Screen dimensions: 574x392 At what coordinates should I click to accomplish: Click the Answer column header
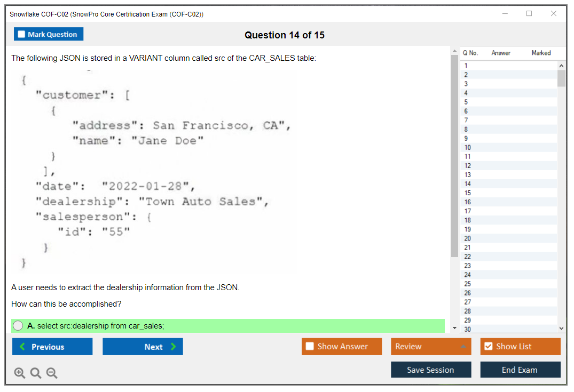pos(501,53)
